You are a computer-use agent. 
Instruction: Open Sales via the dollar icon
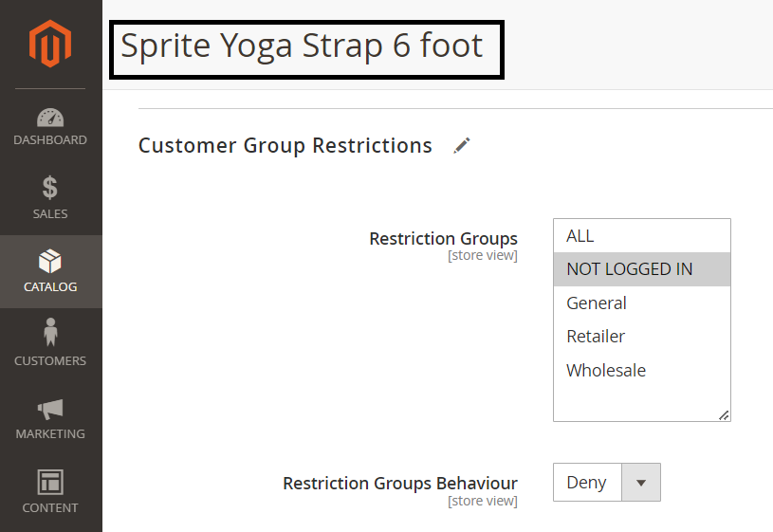50,188
